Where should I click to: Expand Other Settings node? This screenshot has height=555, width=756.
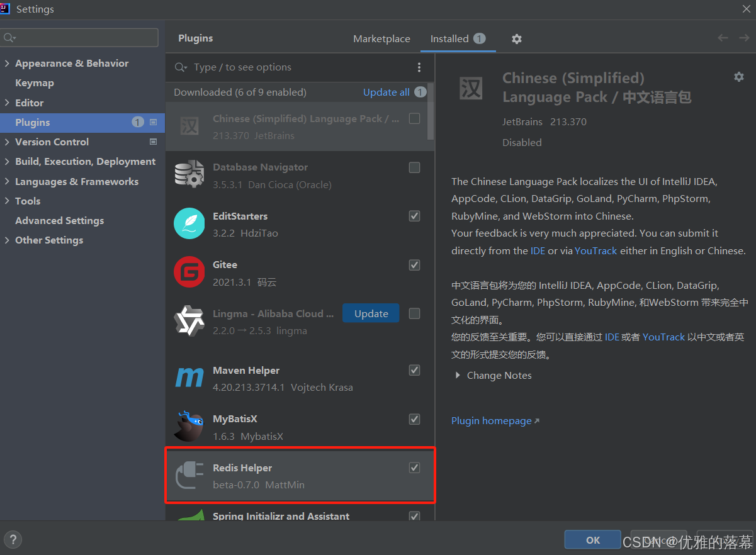pos(7,240)
